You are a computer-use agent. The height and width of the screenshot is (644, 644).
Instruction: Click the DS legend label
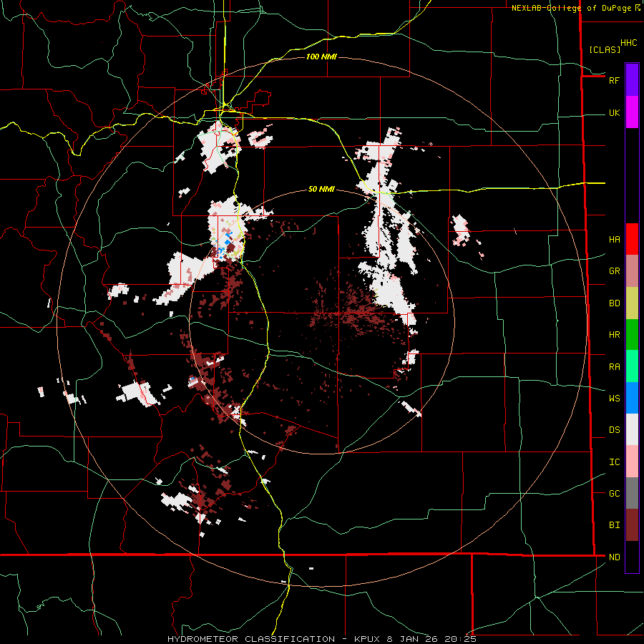coord(614,430)
